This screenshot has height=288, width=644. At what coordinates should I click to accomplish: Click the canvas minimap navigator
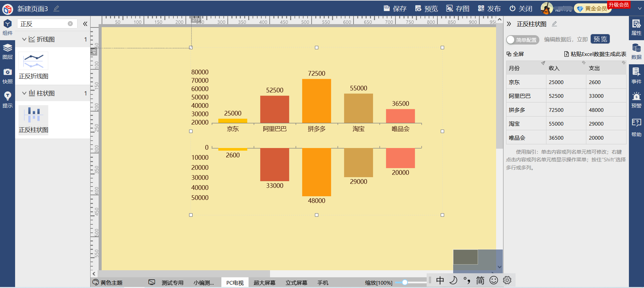click(478, 261)
